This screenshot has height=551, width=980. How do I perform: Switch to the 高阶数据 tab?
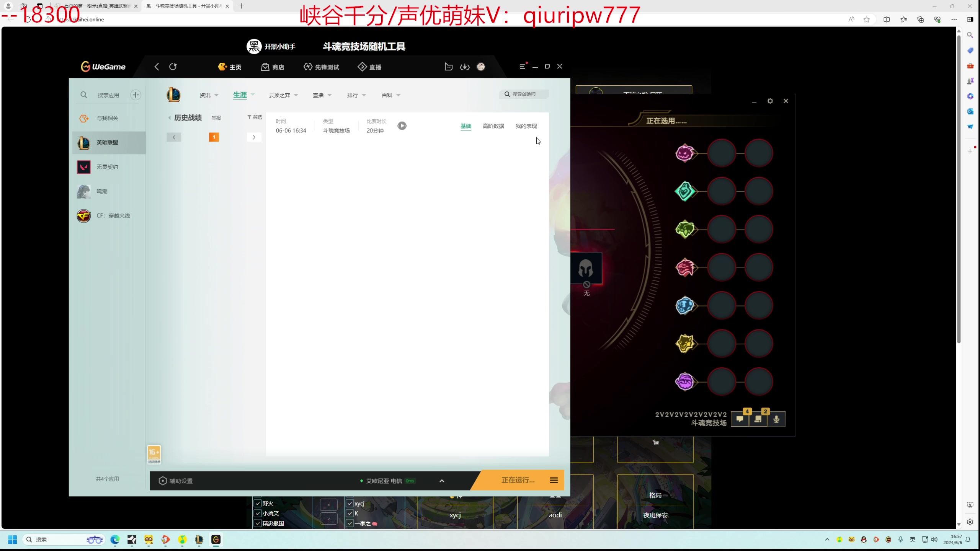point(493,126)
